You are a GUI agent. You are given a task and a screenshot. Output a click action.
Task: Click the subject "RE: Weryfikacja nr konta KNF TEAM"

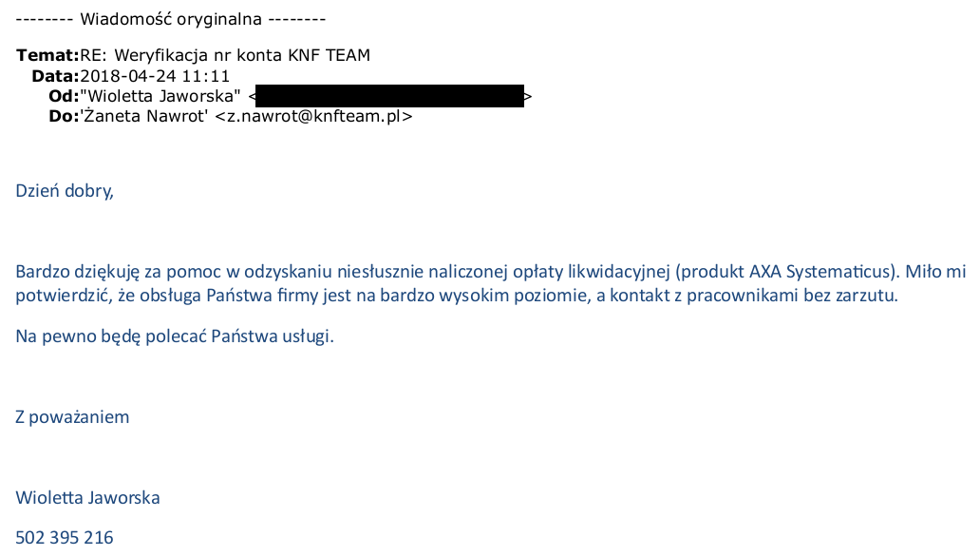(x=225, y=56)
